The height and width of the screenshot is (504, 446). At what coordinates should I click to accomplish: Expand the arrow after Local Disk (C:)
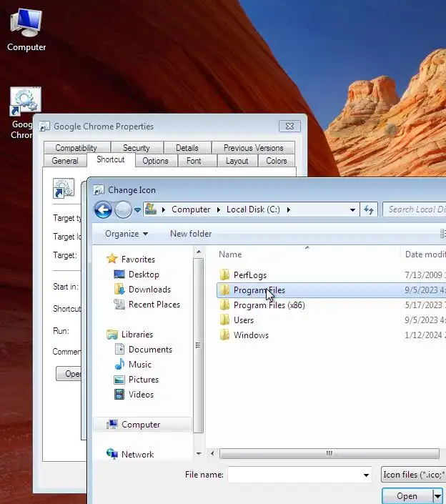point(289,210)
